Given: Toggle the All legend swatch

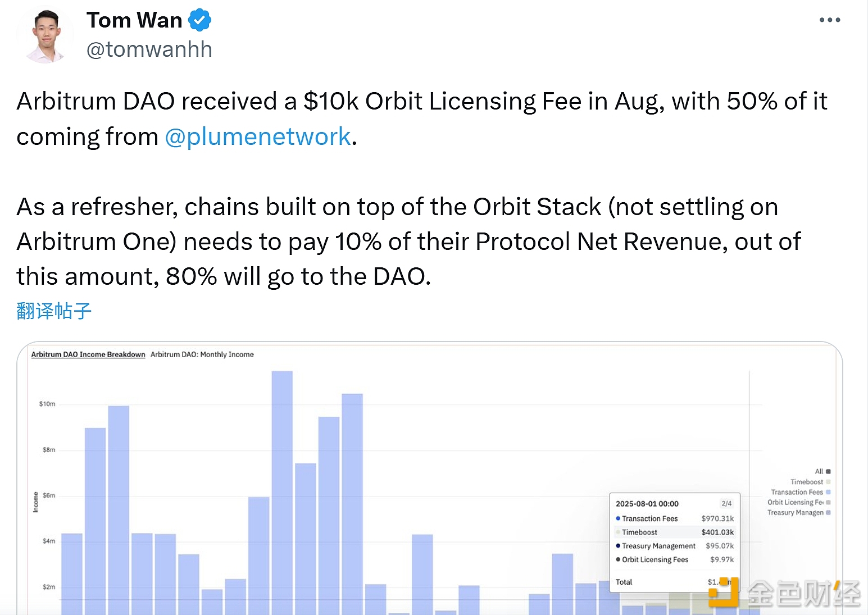Looking at the screenshot, I should coord(828,472).
